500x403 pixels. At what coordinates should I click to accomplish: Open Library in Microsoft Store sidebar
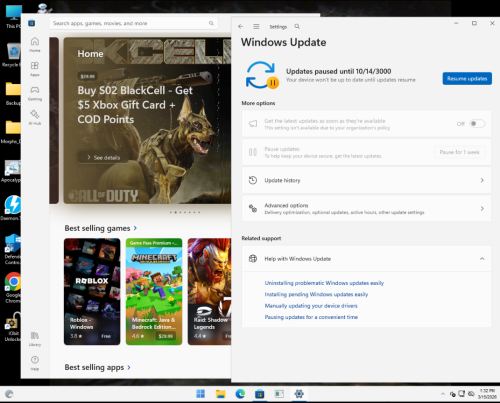click(x=35, y=338)
